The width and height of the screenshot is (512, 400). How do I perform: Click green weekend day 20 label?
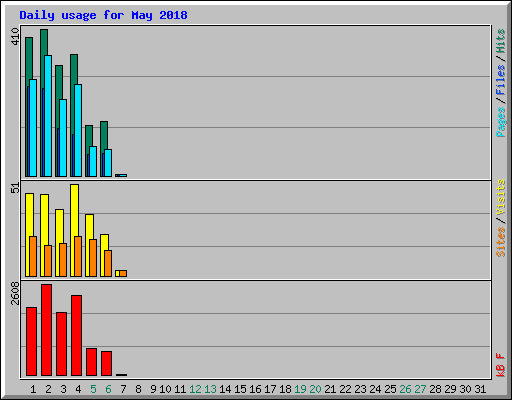pos(315,389)
